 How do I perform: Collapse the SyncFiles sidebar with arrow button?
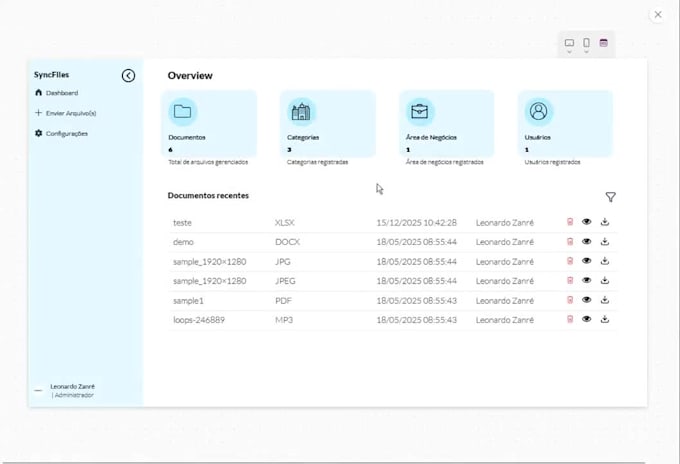click(128, 76)
